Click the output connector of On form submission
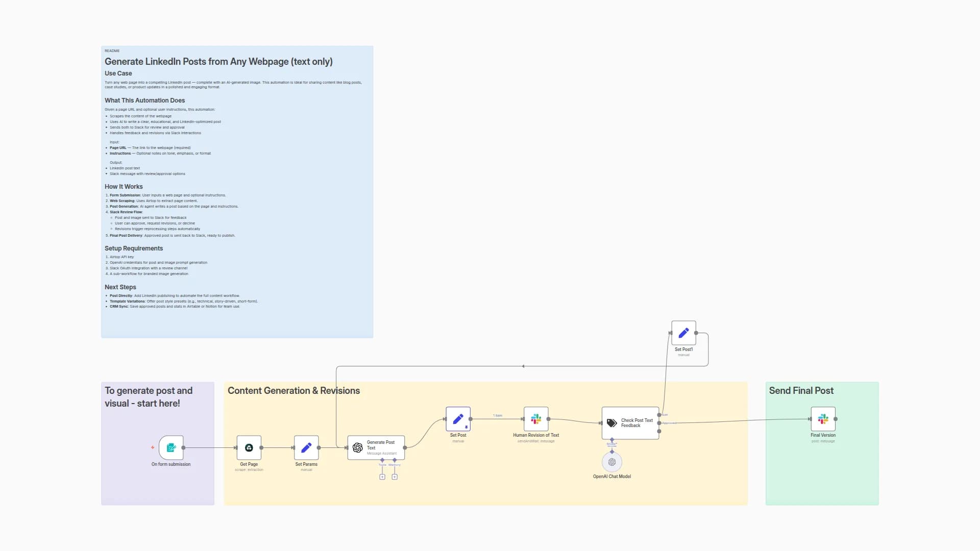Viewport: 980px width, 551px height. click(183, 447)
